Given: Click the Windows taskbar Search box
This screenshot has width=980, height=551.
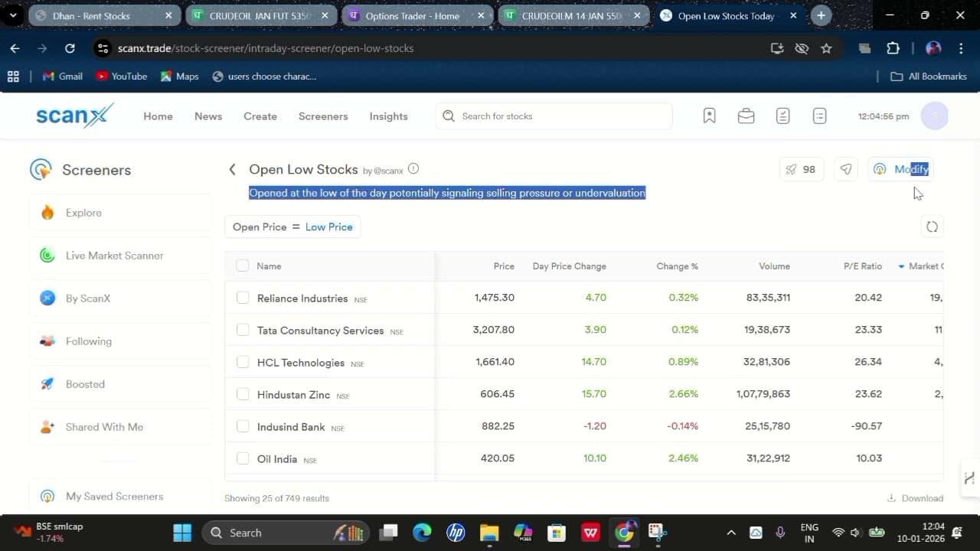Looking at the screenshot, I should [285, 533].
